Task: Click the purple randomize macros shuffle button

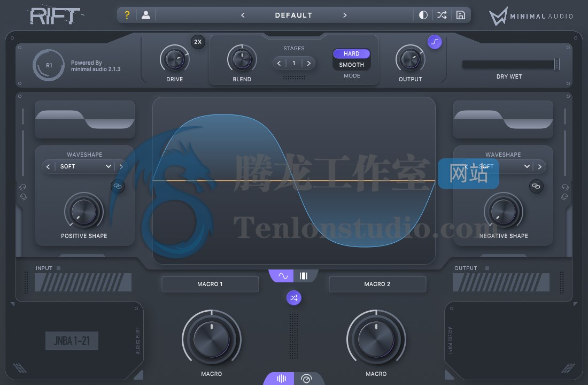Action: click(294, 298)
